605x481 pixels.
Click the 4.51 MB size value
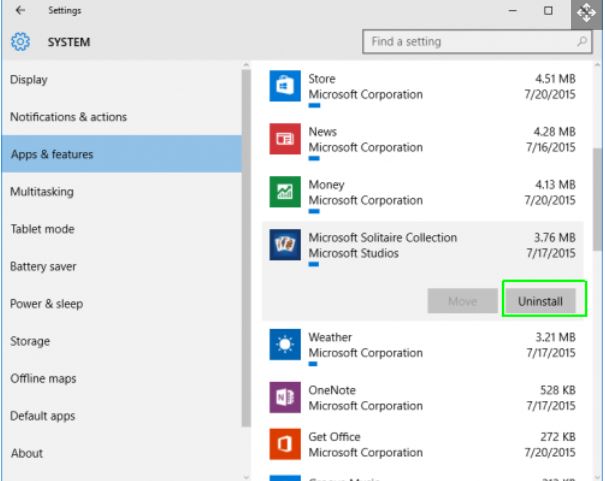pos(555,79)
